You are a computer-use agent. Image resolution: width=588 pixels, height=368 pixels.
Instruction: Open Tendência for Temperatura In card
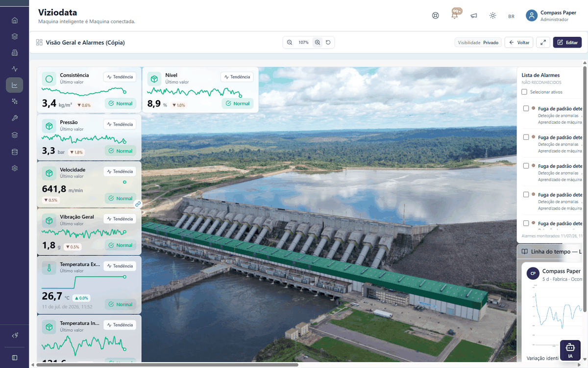coord(120,325)
